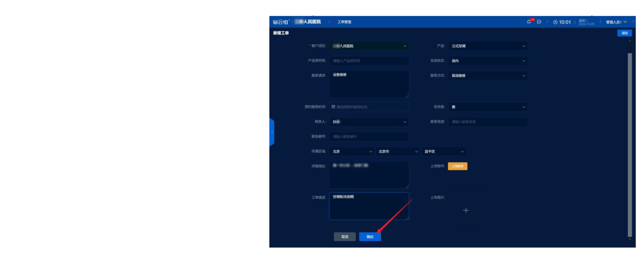Click the 取消 cancel button
Viewport: 644px width, 275px height.
coord(345,237)
